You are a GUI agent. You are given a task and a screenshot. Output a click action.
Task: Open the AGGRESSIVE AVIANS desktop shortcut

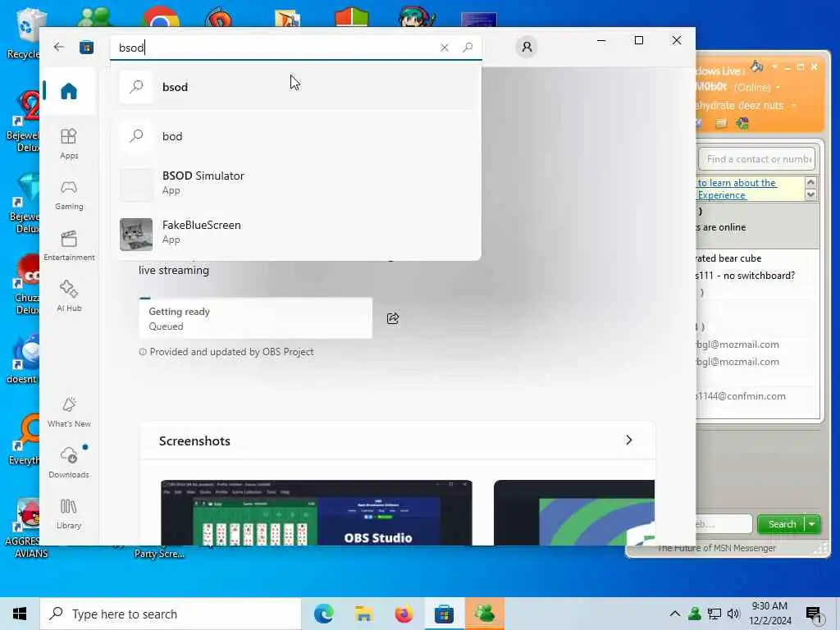coord(25,527)
